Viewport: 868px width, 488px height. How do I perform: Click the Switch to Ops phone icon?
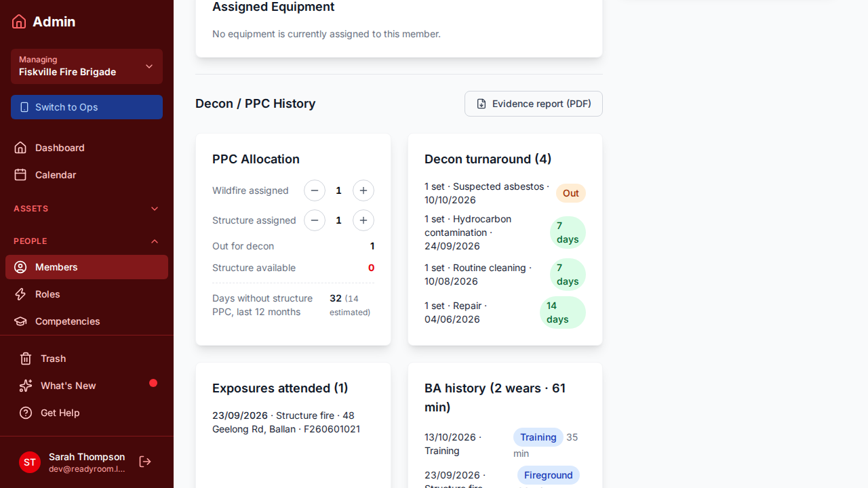(x=24, y=107)
